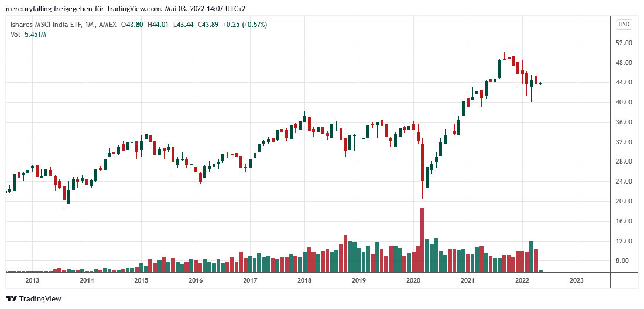The height and width of the screenshot is (309, 644).
Task: Click the Vol indicator label
Action: click(x=15, y=35)
